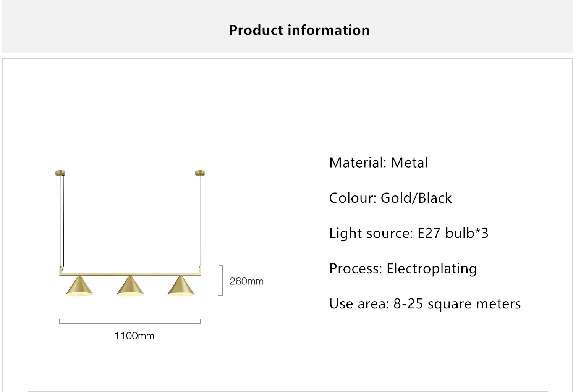Click the right cone lamp shade
The width and height of the screenshot is (573, 392).
(x=181, y=286)
